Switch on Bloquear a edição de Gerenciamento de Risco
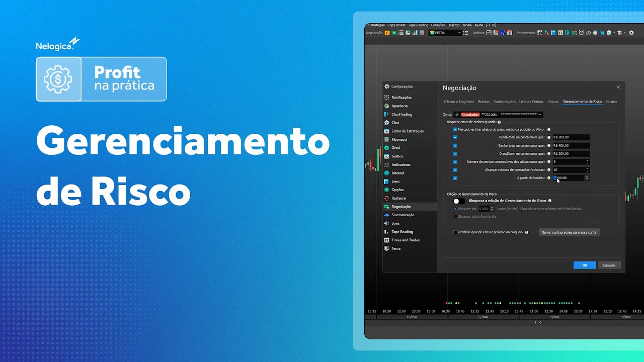 point(459,201)
